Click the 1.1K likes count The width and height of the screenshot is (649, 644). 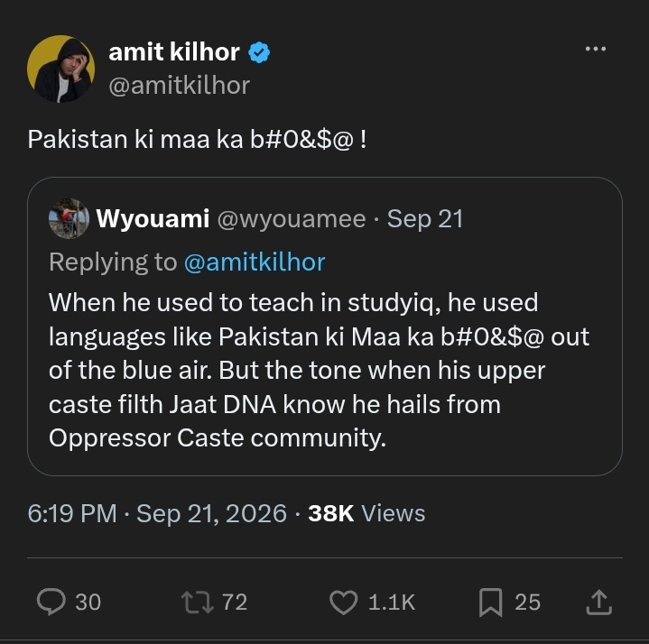[392, 603]
